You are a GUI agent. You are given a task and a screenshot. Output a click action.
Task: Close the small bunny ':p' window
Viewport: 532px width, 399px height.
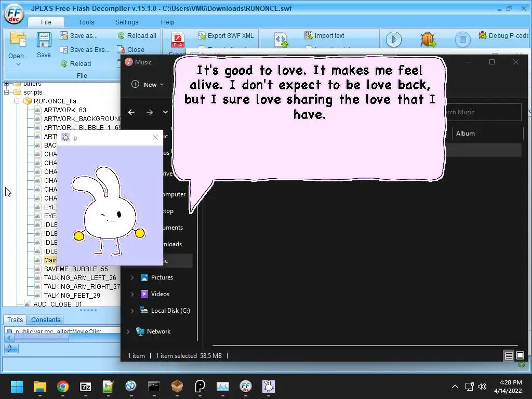pyautogui.click(x=155, y=137)
